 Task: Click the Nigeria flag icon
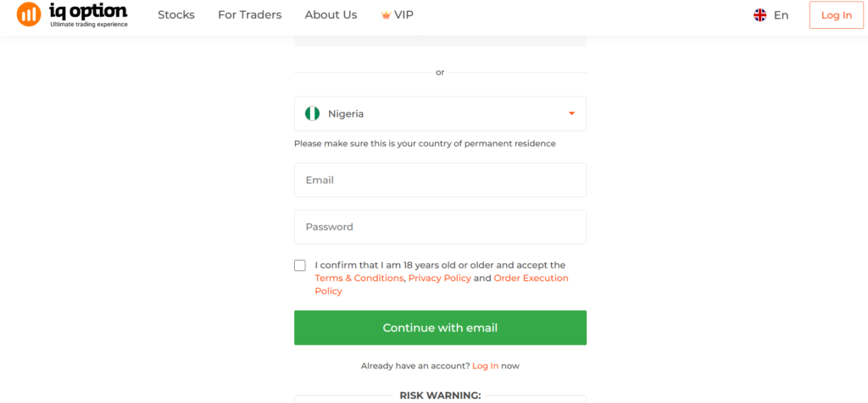(x=312, y=114)
